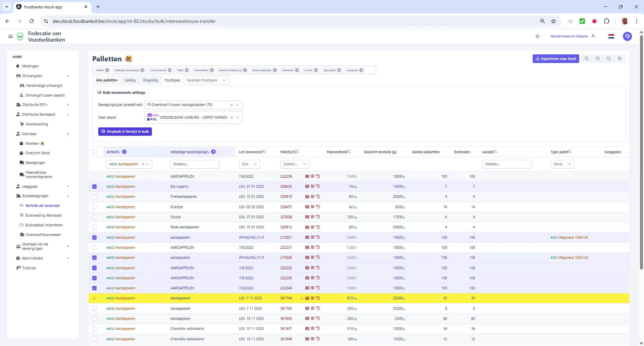The width and height of the screenshot is (644, 346).
Task: Open the history icon on pallet 222239
Action: [318, 176]
